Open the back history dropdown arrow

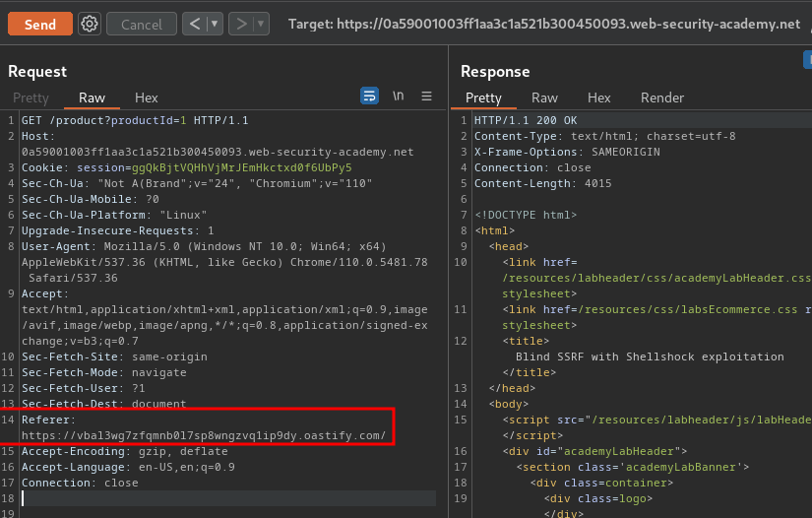(x=215, y=24)
